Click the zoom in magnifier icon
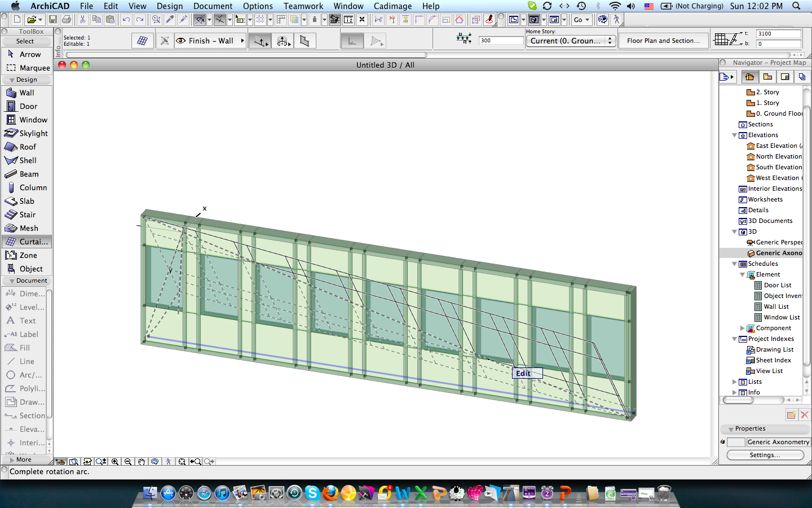 115,461
